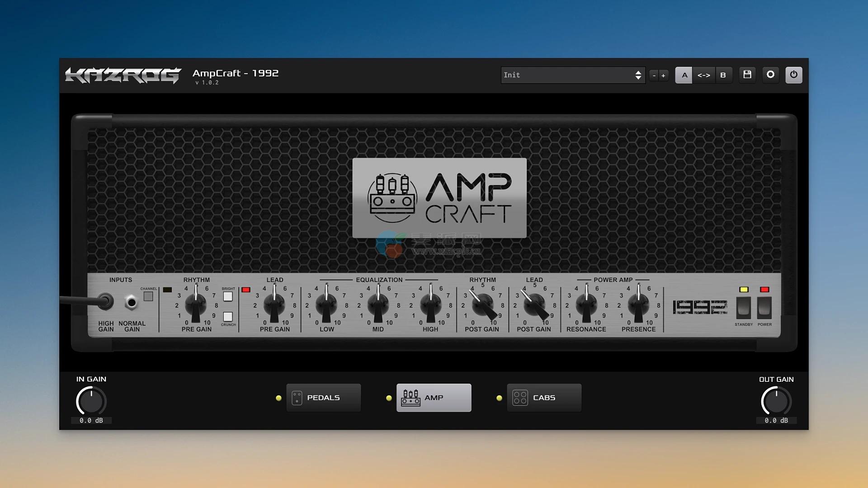Toggle the Crunch switch

coord(228,316)
